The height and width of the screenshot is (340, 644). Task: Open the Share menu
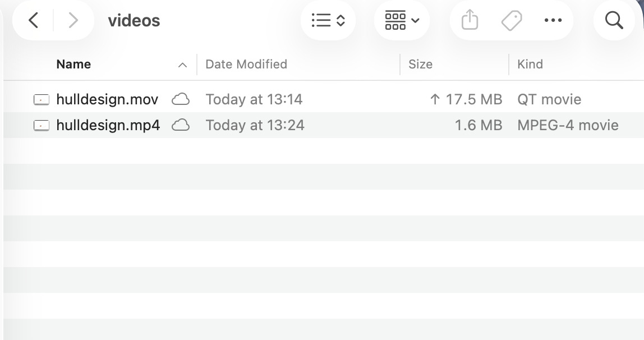click(x=470, y=21)
